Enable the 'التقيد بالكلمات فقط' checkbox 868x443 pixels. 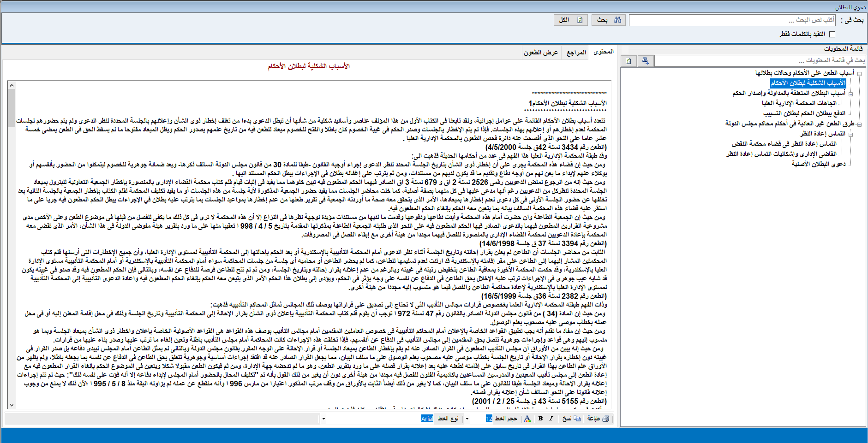coord(832,34)
